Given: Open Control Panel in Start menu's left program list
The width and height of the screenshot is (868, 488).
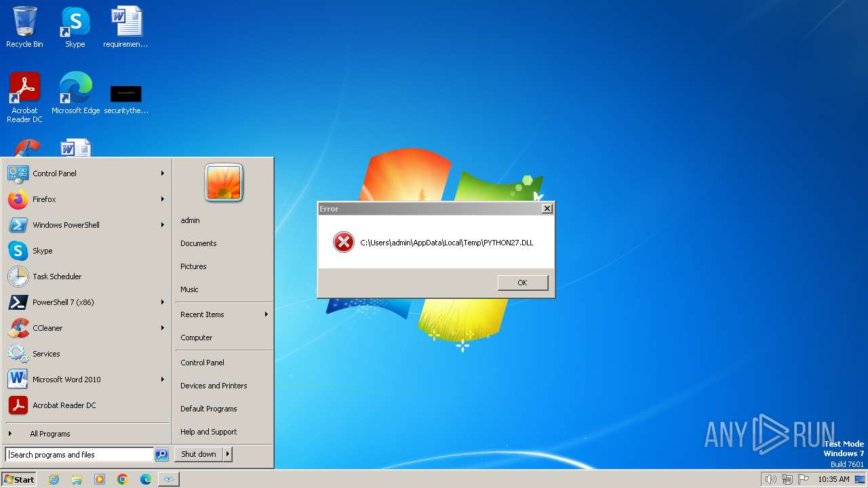Looking at the screenshot, I should tap(86, 174).
